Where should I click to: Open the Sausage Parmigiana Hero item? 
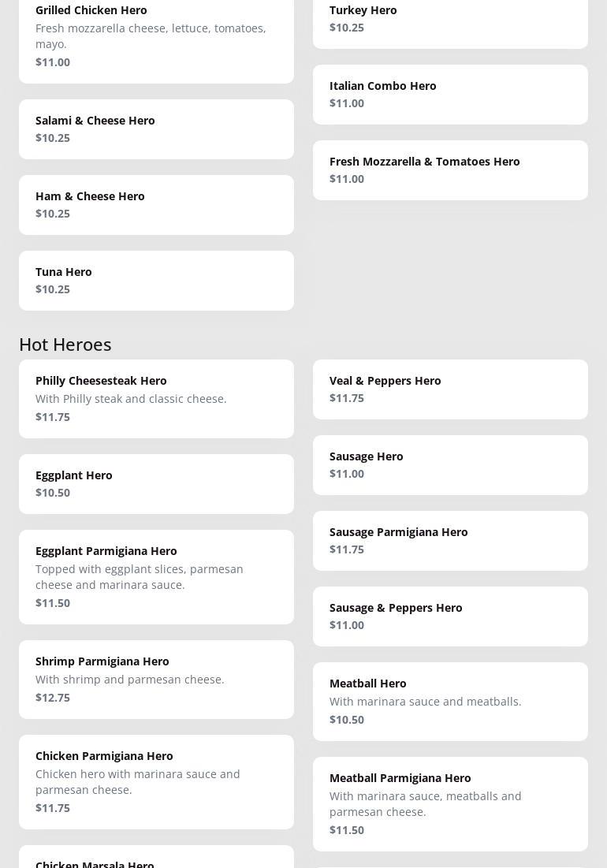click(450, 541)
